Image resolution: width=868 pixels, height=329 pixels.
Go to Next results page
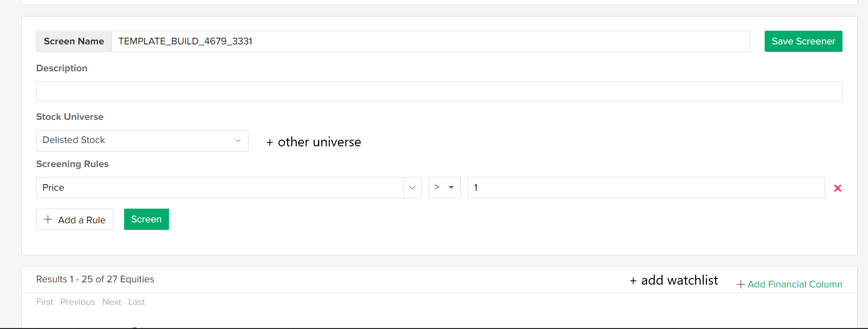click(112, 302)
